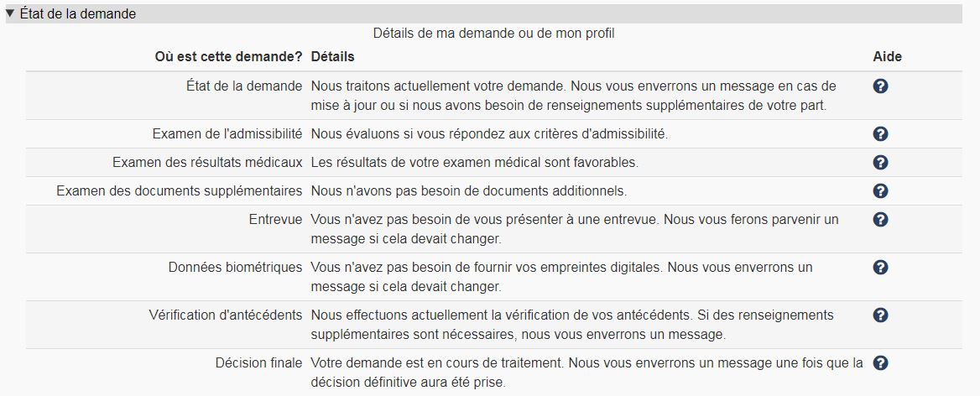Viewport: 980px width, 396px height.
Task: Click the Décision finale help icon
Action: (x=880, y=363)
